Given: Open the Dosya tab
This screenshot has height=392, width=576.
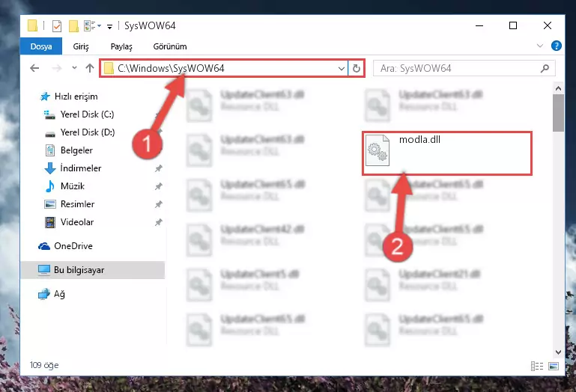Looking at the screenshot, I should (x=41, y=46).
